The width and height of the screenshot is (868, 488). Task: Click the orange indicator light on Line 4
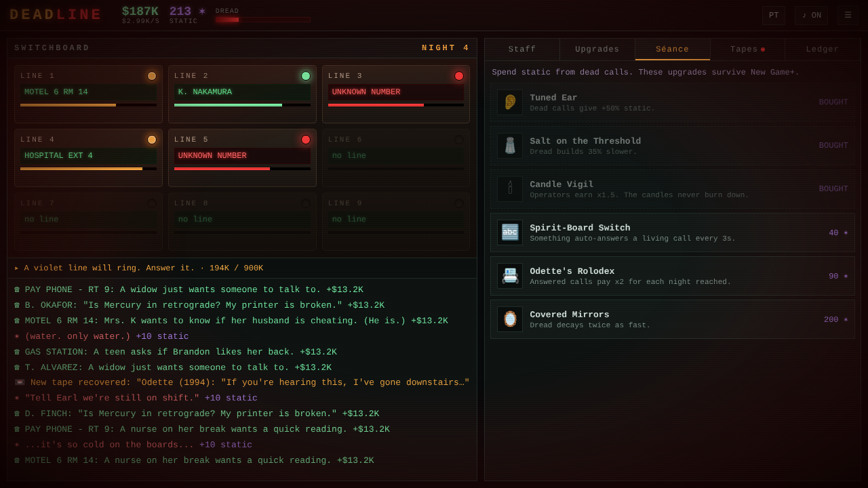click(152, 140)
